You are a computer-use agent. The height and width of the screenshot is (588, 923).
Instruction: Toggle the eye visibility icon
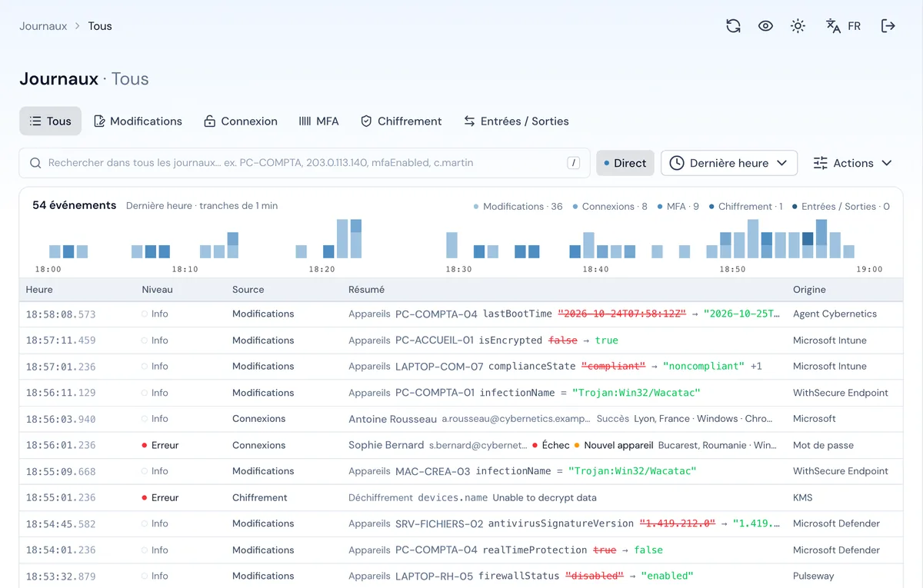pos(765,26)
